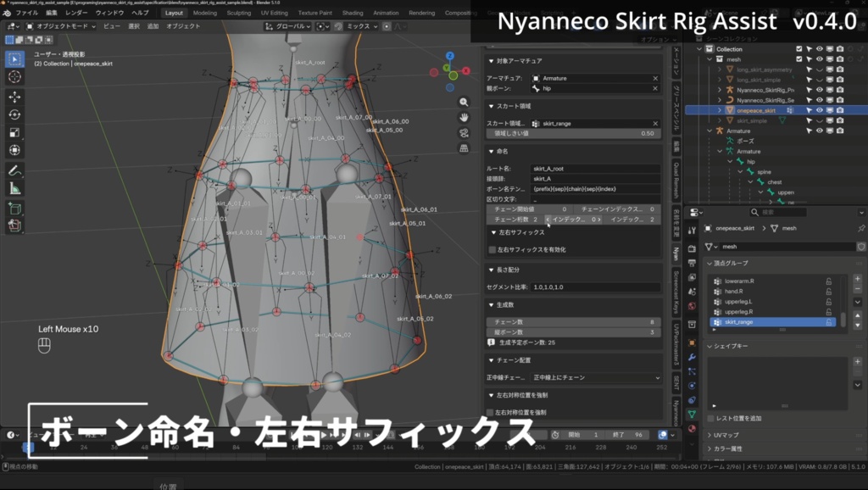Viewport: 868px width, 490px height.
Task: Clear the hip parent bone field
Action: (x=655, y=88)
